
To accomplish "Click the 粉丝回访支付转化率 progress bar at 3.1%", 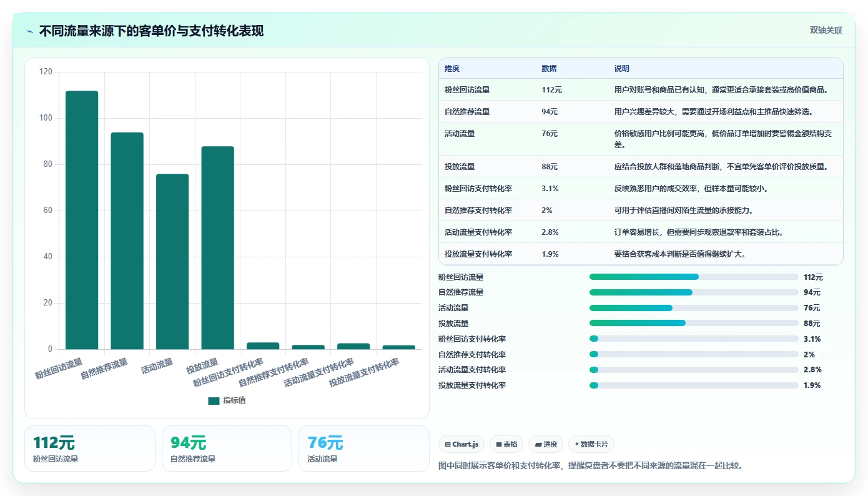I will [x=694, y=339].
